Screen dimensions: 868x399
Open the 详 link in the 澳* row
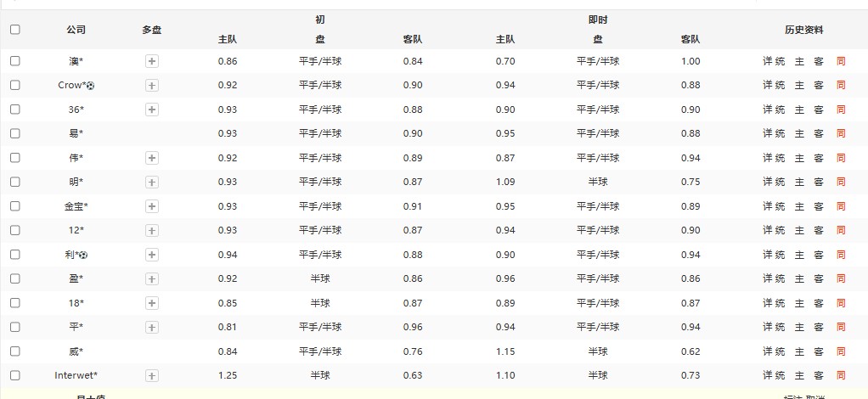pyautogui.click(x=768, y=61)
